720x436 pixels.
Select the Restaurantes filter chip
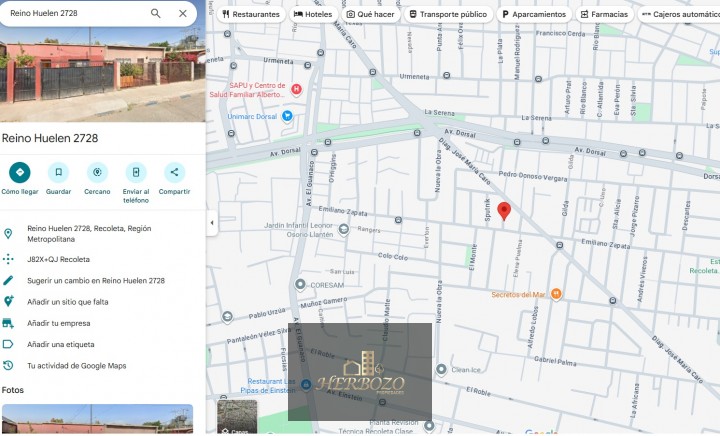[x=250, y=15]
